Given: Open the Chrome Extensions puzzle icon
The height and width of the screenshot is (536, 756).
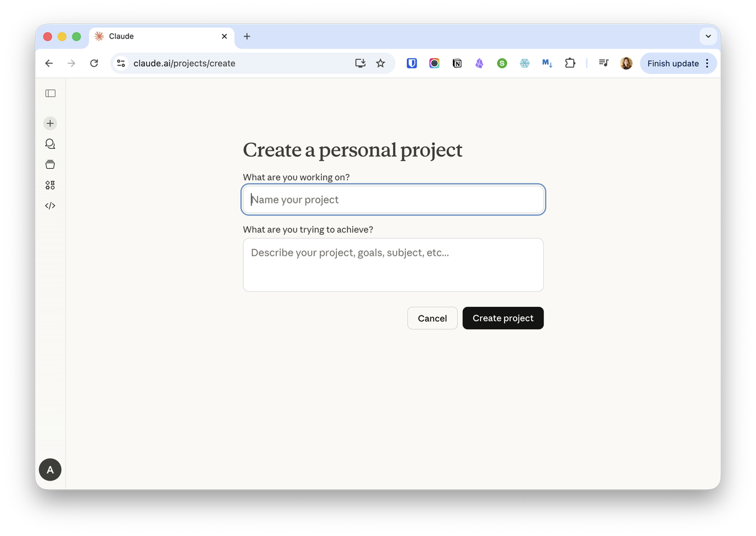Looking at the screenshot, I should point(570,63).
